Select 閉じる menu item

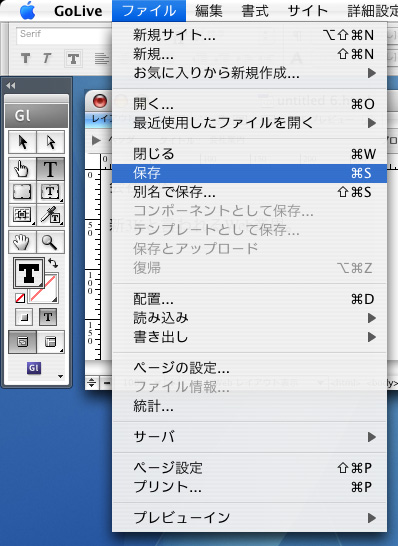pyautogui.click(x=249, y=154)
